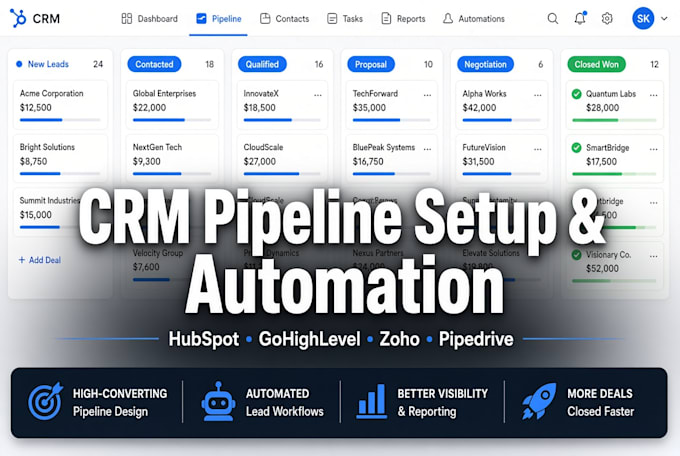Open the Quantum Labs card options menu

coord(654,95)
